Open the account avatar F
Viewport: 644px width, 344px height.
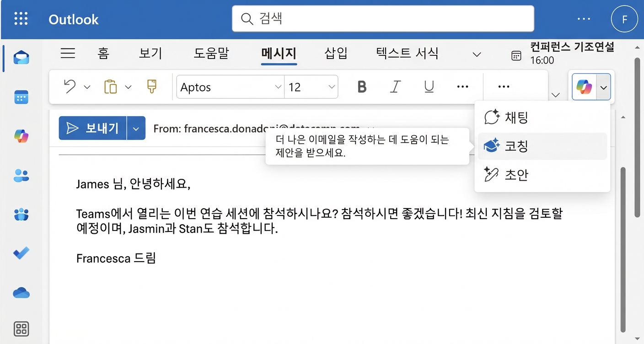pos(624,19)
